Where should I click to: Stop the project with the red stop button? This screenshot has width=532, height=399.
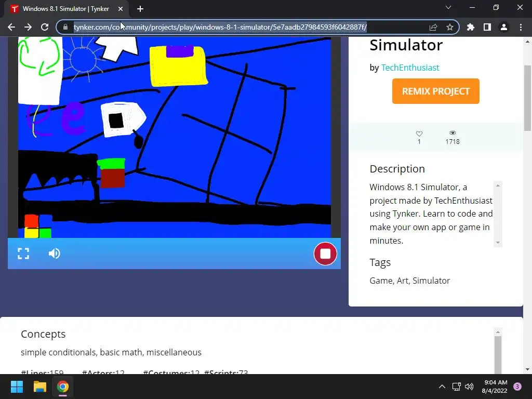(325, 254)
